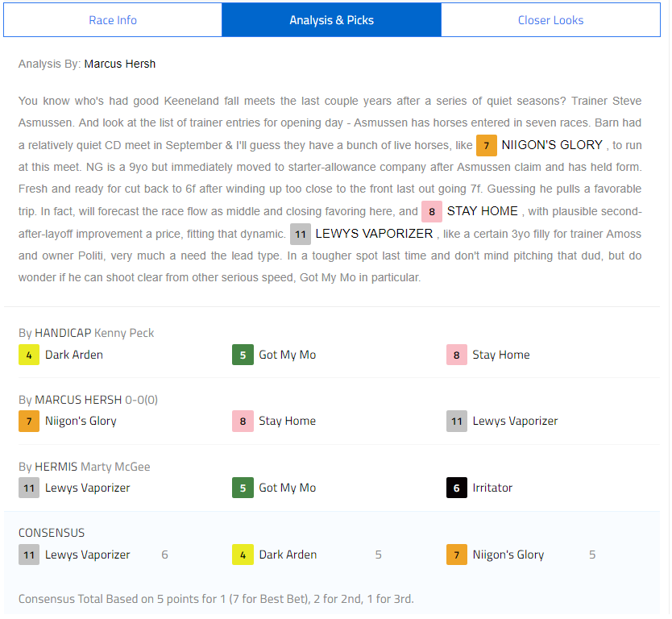Switch to the Race Info tab
This screenshot has width=672, height=619.
coord(113,20)
